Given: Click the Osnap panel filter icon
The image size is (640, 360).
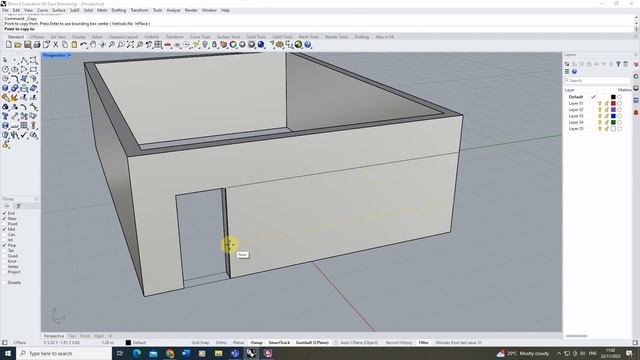Looking at the screenshot, I should (18, 206).
